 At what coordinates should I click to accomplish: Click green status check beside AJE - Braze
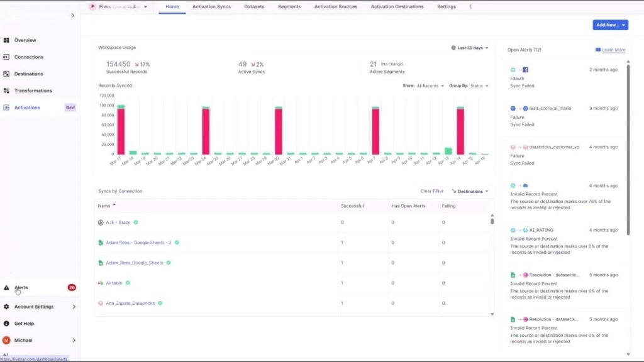point(136,222)
